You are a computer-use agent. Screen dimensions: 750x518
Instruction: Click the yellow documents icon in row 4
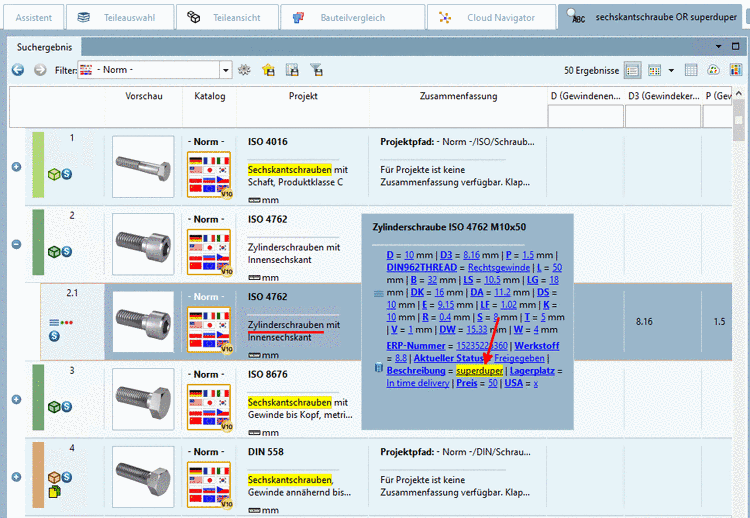[54, 491]
